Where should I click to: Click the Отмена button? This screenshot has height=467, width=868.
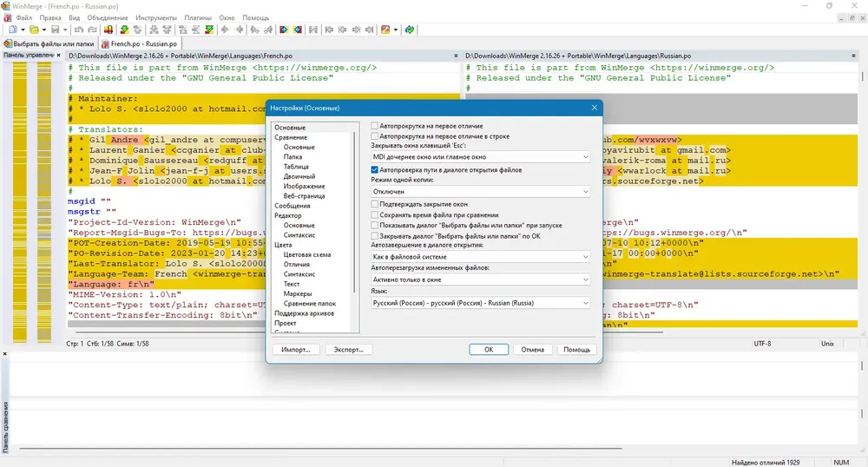(x=533, y=350)
